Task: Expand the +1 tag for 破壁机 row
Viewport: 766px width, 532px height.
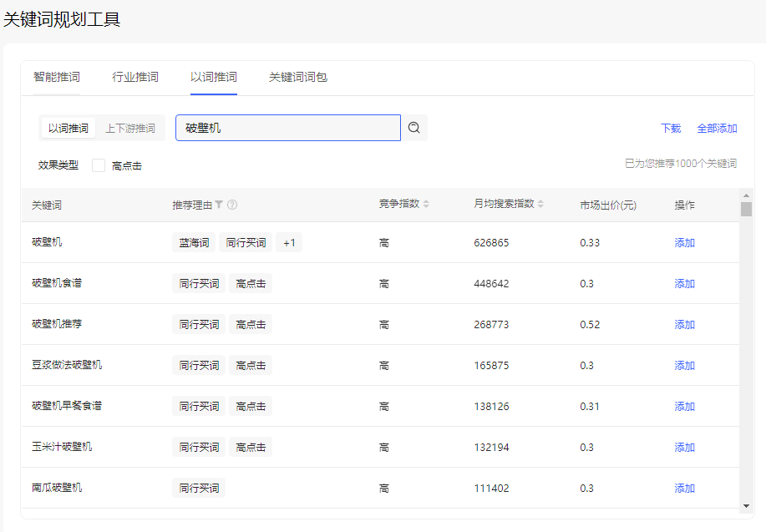Action: pos(289,243)
